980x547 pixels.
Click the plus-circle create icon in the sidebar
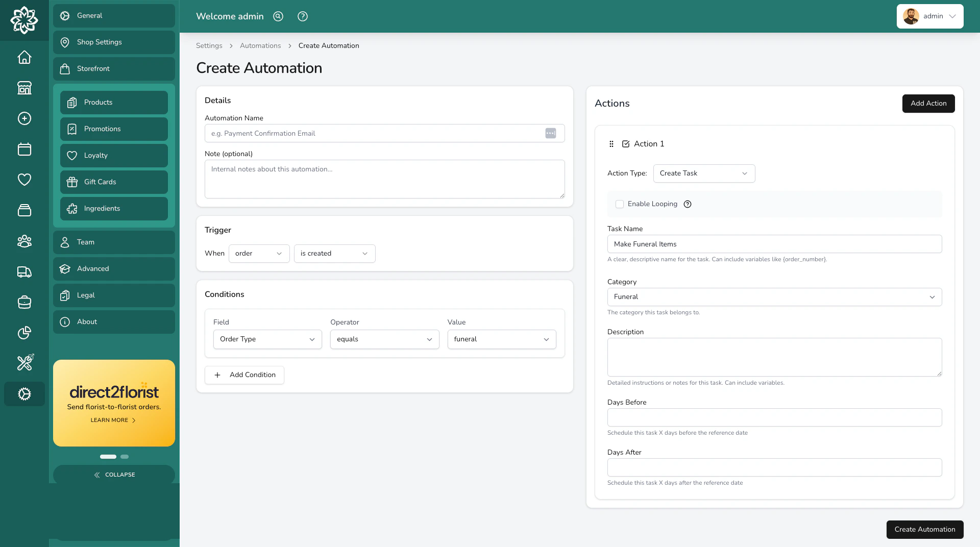[24, 118]
